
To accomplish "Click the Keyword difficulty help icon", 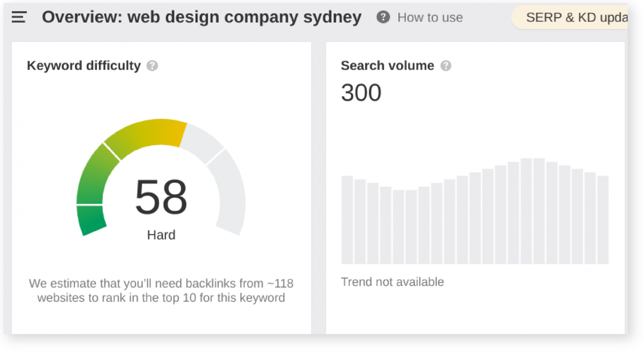I will [x=152, y=66].
